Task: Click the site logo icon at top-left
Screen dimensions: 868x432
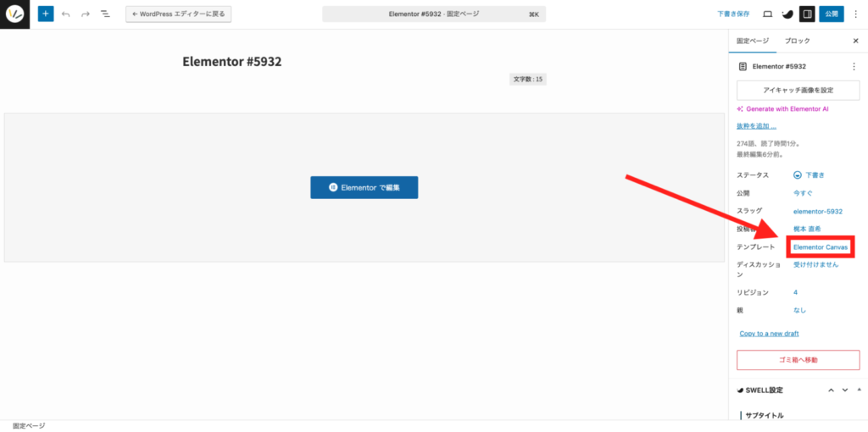Action: click(x=14, y=14)
